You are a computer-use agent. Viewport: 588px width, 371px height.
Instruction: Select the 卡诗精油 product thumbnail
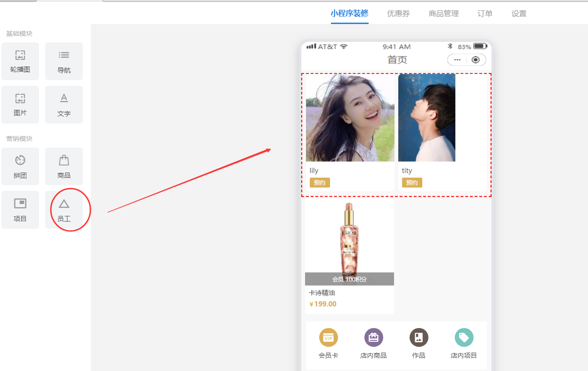[349, 241]
